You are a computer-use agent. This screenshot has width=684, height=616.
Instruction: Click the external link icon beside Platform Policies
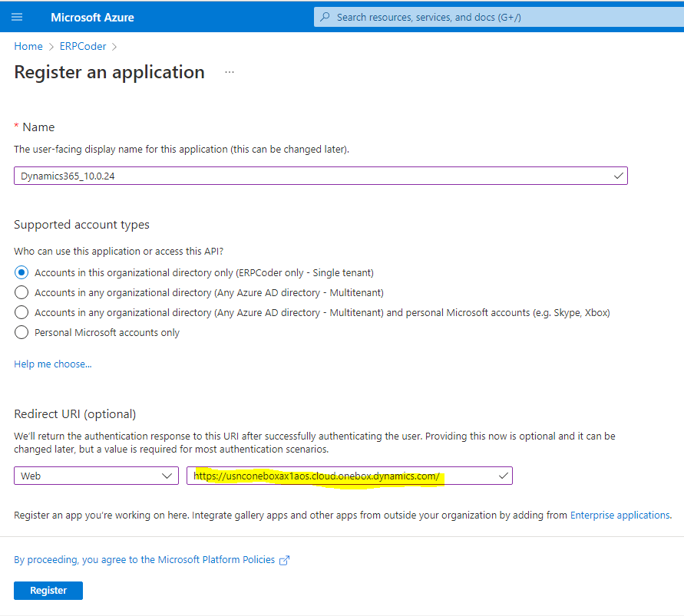(x=284, y=560)
